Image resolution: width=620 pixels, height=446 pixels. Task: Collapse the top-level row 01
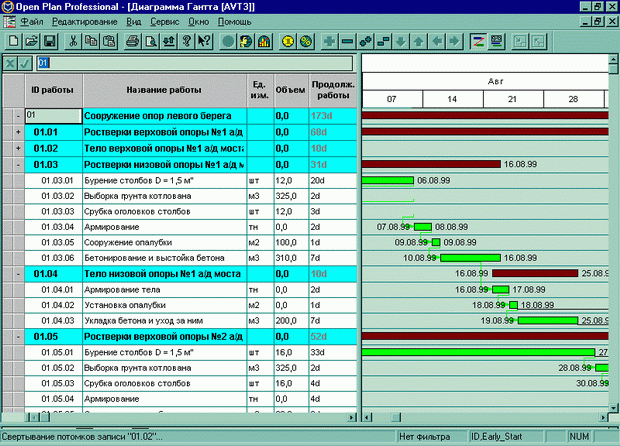pos(17,116)
